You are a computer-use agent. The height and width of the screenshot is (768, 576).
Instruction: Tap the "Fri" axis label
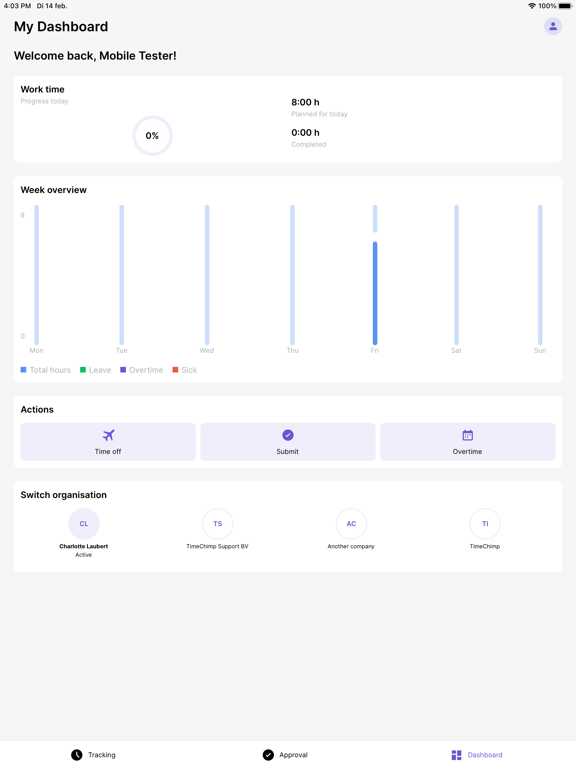pos(375,351)
